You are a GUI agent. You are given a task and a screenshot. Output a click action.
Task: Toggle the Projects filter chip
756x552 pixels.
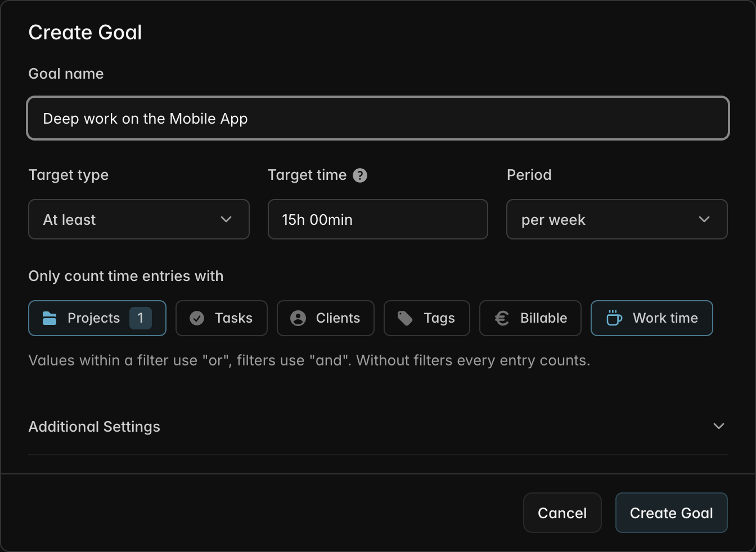[x=97, y=318]
